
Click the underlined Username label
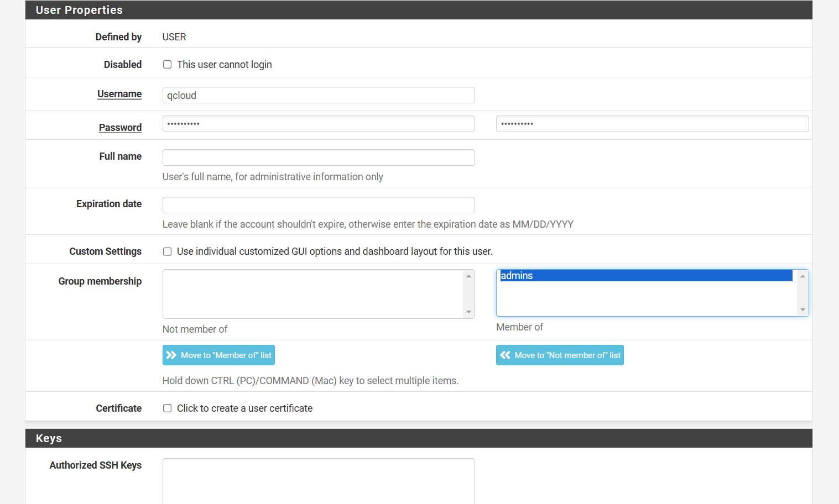tap(119, 94)
